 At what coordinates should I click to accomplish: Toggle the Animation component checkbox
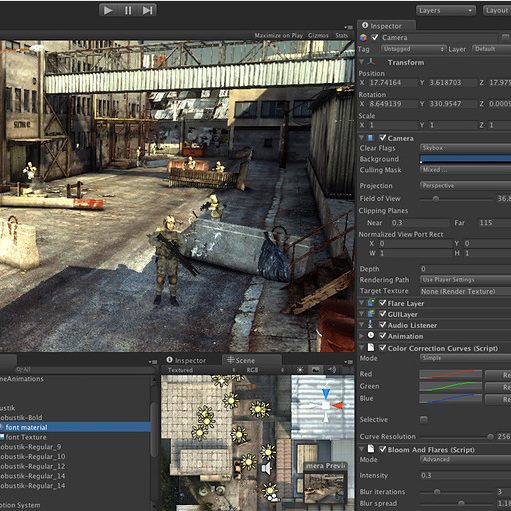pos(383,336)
